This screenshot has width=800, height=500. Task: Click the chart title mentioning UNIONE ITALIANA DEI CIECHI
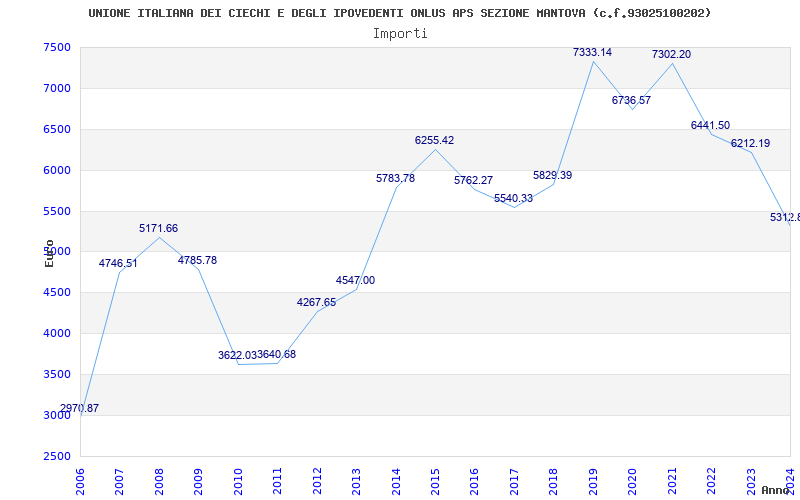399,13
